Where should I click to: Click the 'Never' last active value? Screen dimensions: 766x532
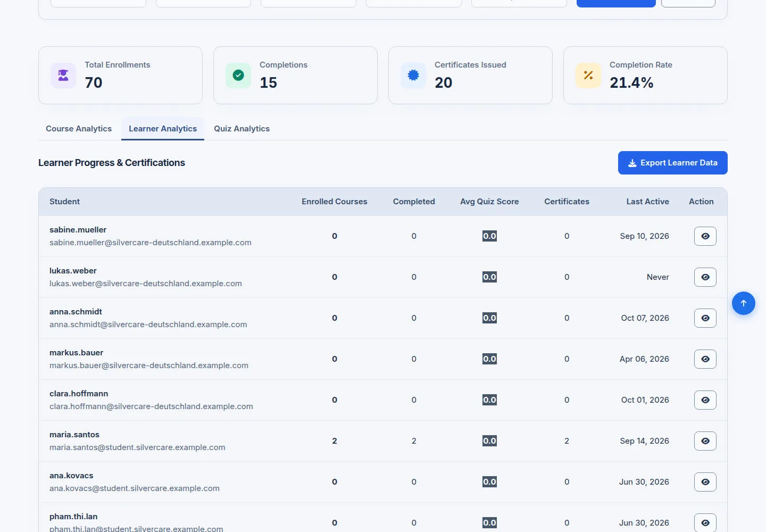click(x=658, y=277)
